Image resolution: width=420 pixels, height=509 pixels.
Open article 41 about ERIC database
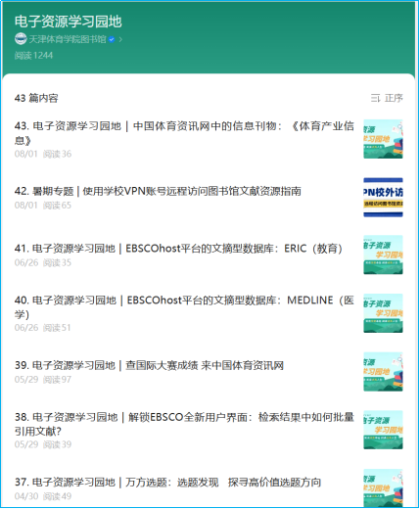(178, 249)
